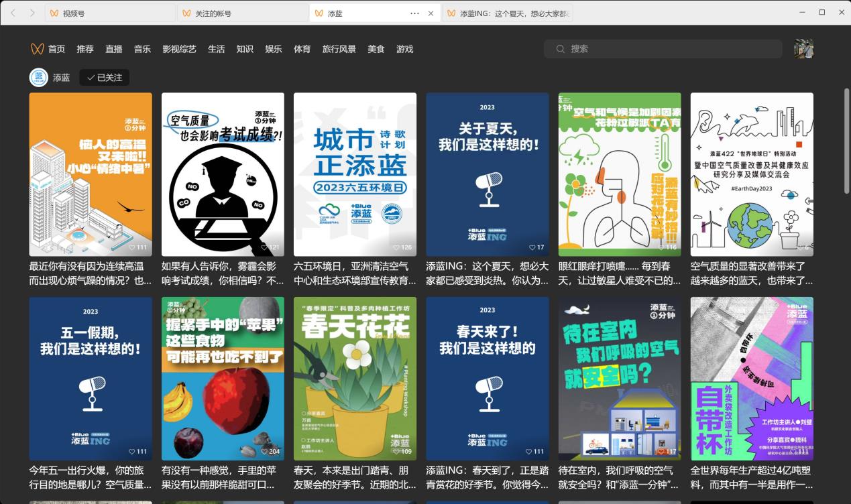
Task: Click the 已关注 following button
Action: point(105,78)
